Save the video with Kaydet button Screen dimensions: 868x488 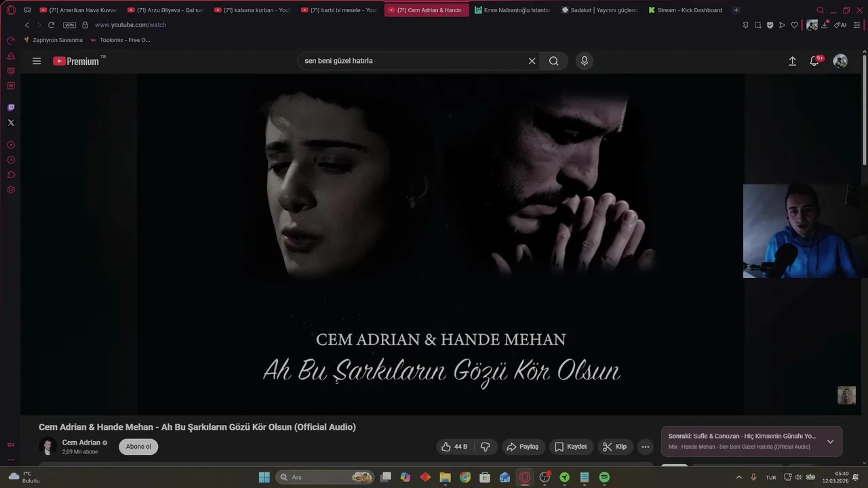[570, 447]
